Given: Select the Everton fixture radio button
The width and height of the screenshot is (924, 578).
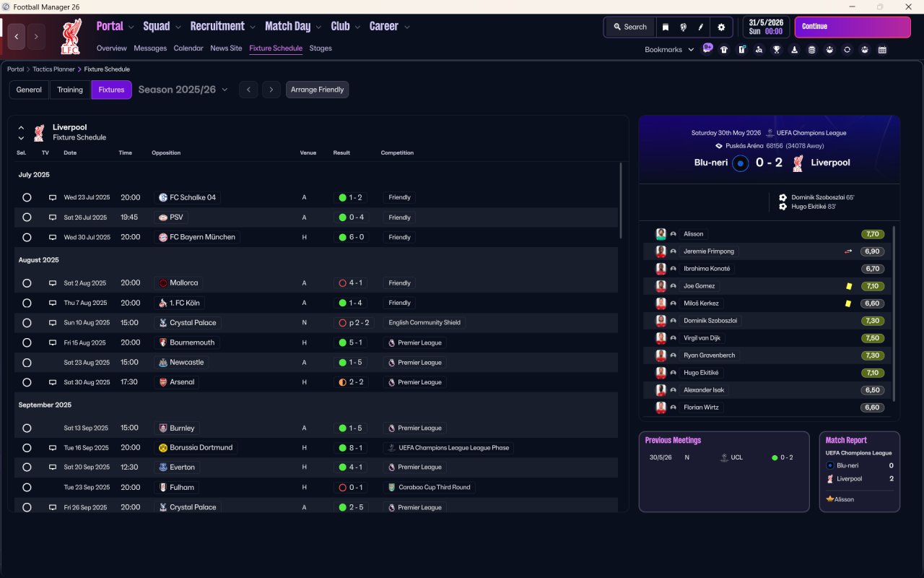Looking at the screenshot, I should pos(27,467).
